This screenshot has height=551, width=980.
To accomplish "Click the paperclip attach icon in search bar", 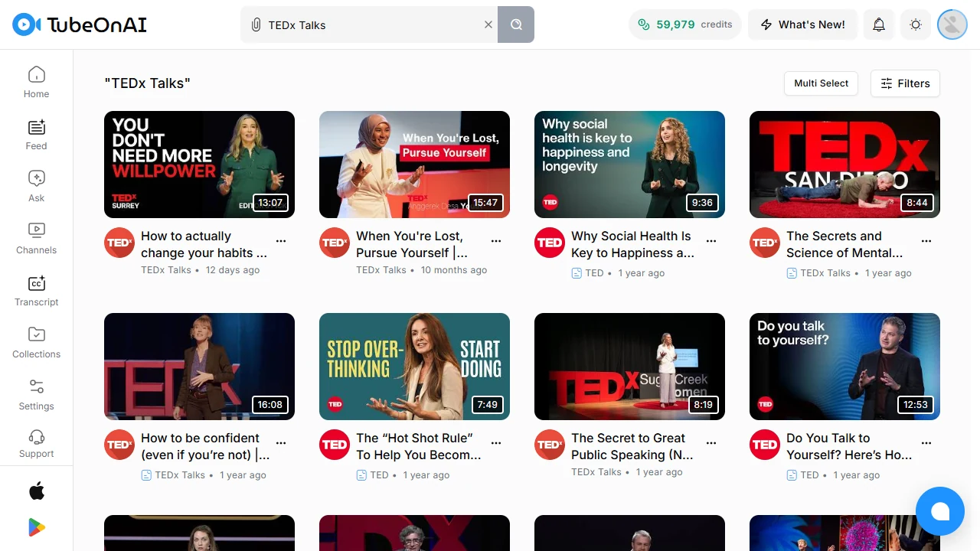I will 256,24.
